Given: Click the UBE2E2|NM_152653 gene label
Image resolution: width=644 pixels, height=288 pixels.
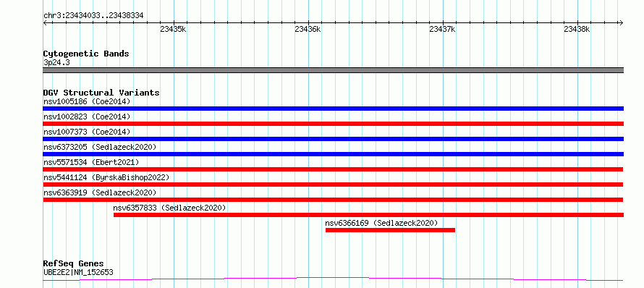Looking at the screenshot, I should pyautogui.click(x=78, y=272).
